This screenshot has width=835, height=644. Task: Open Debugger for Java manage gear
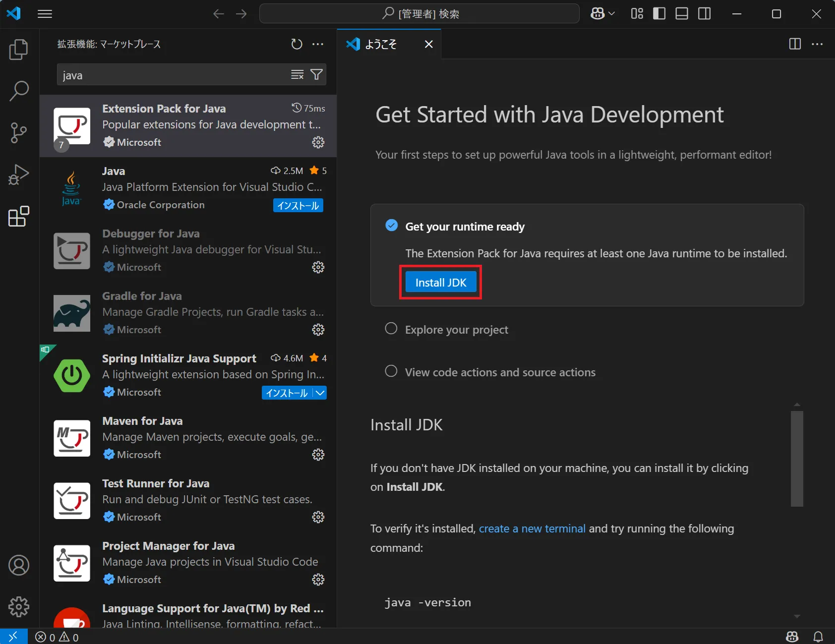[x=318, y=267]
